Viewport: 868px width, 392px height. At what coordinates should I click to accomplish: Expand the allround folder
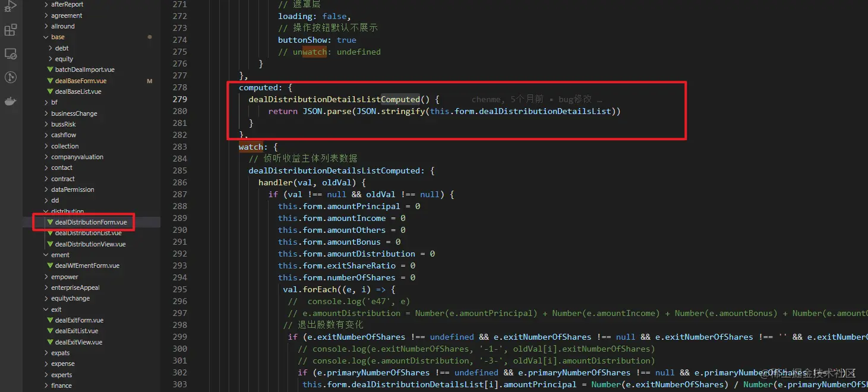pos(62,26)
